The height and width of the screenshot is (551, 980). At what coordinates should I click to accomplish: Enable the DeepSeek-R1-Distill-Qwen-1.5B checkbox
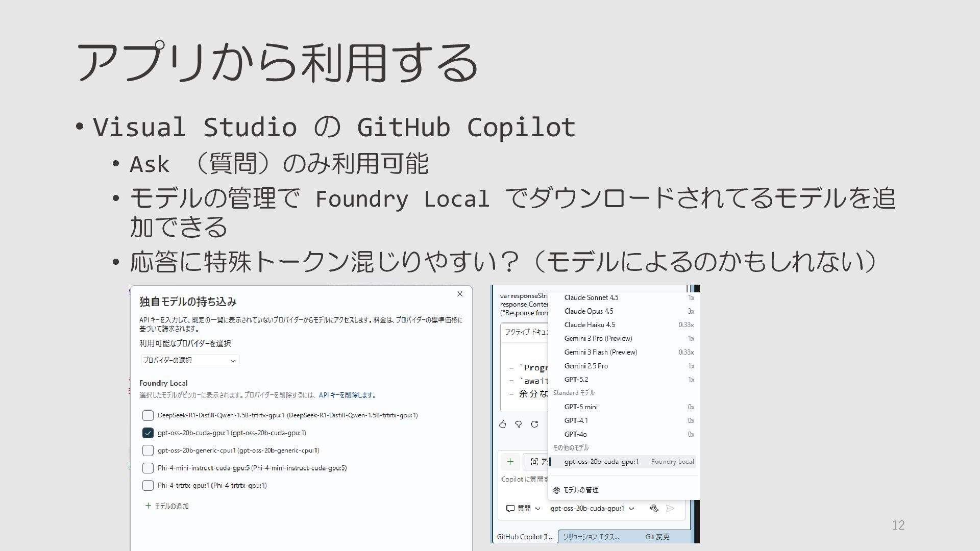click(148, 415)
